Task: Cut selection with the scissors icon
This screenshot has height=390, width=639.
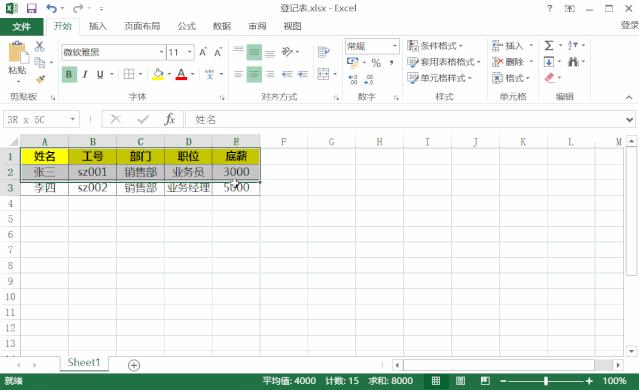Action: coord(40,46)
